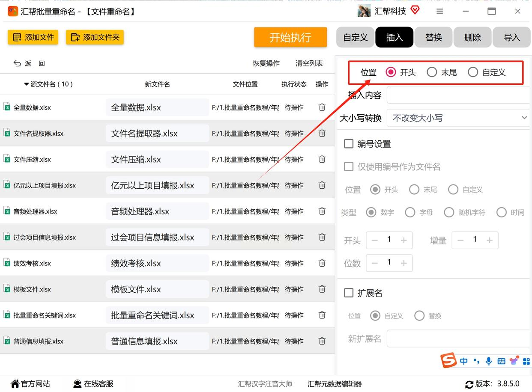
Task: Click the microphone icon in the IME toolbar
Action: [489, 361]
